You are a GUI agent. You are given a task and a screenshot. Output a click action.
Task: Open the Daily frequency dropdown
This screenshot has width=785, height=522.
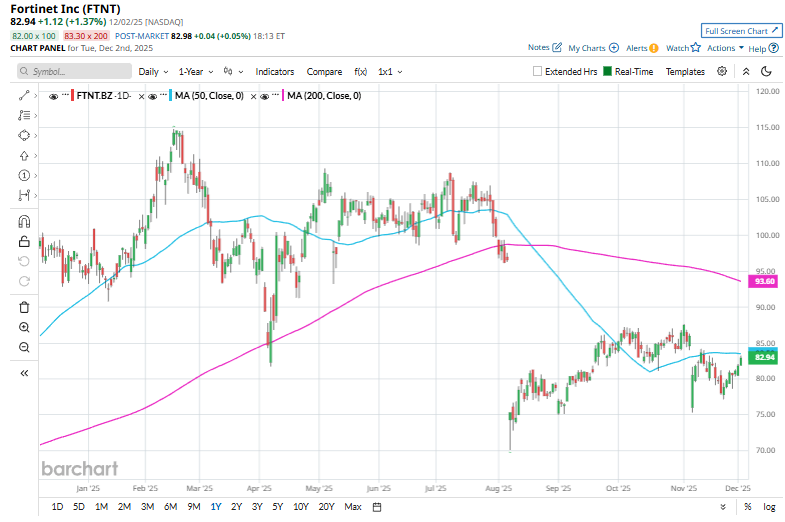153,72
